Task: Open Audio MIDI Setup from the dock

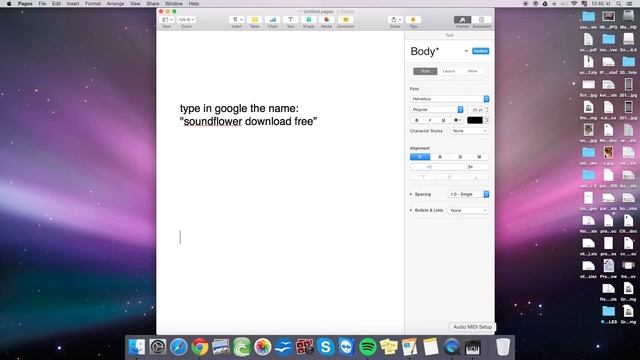Action: click(x=473, y=347)
